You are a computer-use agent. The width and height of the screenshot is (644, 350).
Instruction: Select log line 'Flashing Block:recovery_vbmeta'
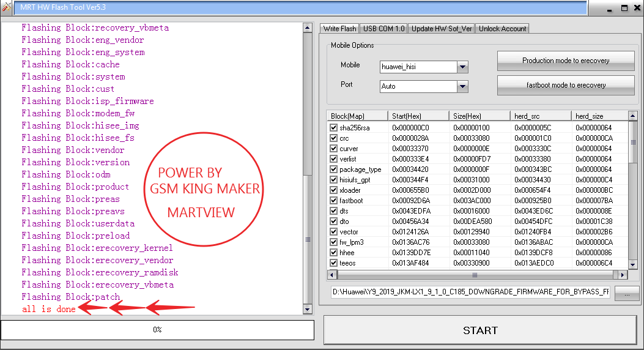(95, 28)
